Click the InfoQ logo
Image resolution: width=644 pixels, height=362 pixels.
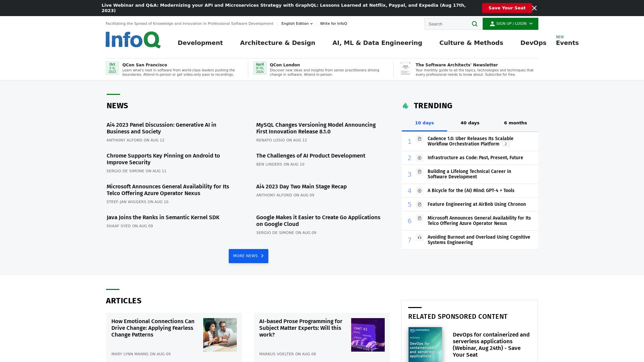[133, 40]
